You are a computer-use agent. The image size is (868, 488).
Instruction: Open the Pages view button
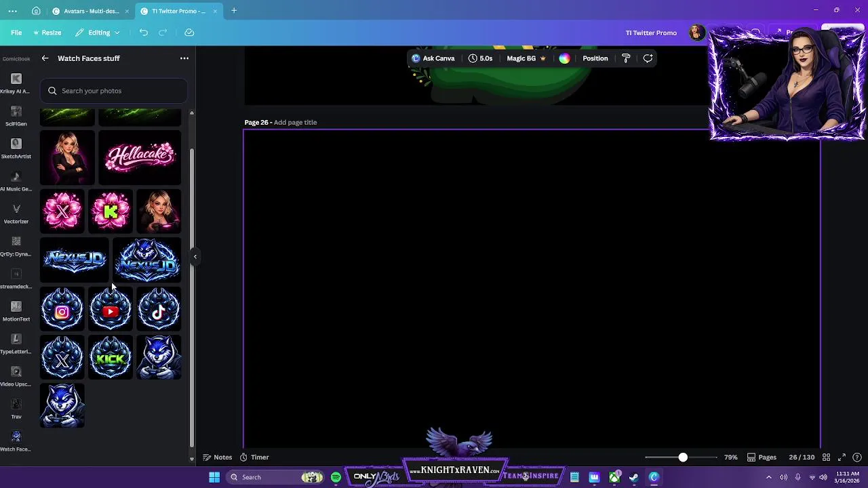[x=762, y=457]
